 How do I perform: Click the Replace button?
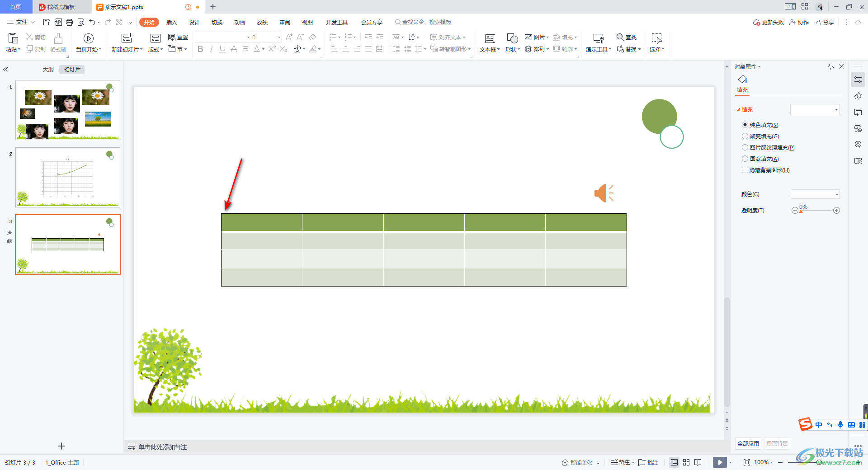click(x=628, y=49)
